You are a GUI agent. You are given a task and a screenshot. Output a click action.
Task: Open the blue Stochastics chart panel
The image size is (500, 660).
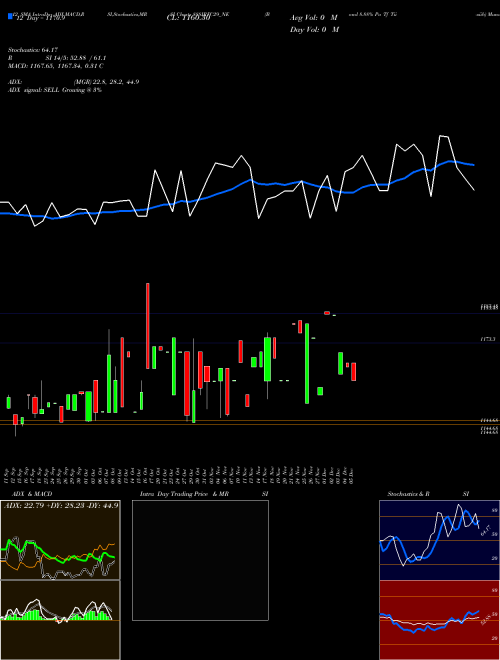[x=439, y=540]
